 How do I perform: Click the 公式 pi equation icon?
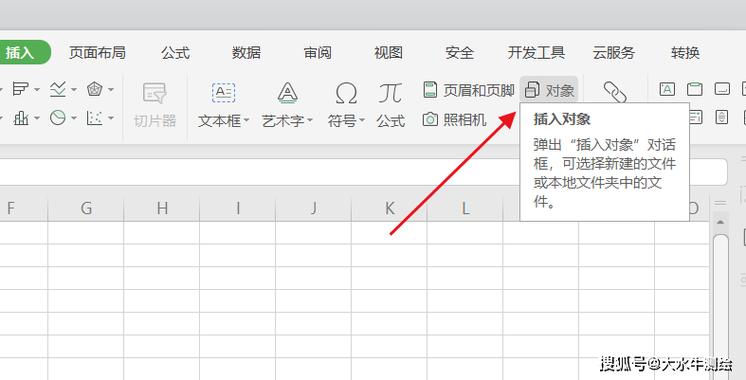(x=390, y=93)
